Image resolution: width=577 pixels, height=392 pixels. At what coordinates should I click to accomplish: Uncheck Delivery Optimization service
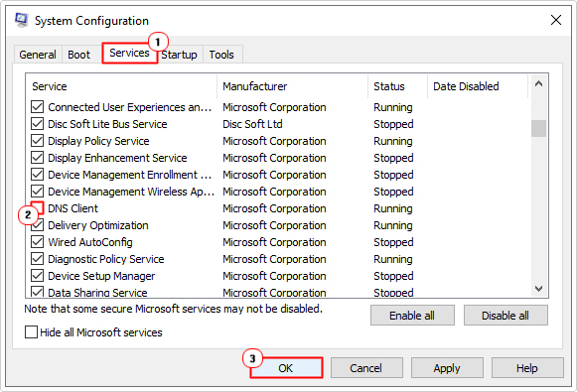(x=37, y=225)
